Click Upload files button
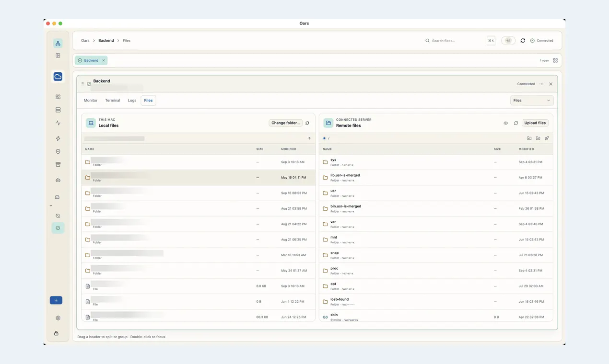The image size is (609, 364). pyautogui.click(x=535, y=123)
